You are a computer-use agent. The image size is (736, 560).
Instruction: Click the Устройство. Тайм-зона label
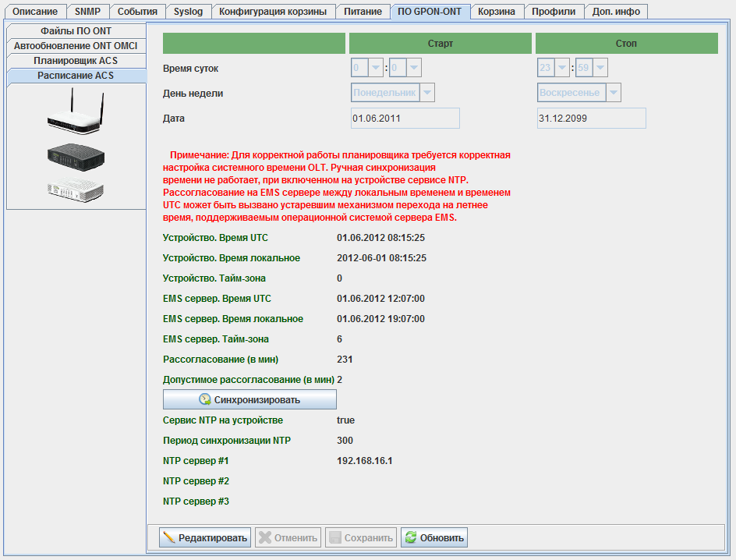tap(214, 278)
